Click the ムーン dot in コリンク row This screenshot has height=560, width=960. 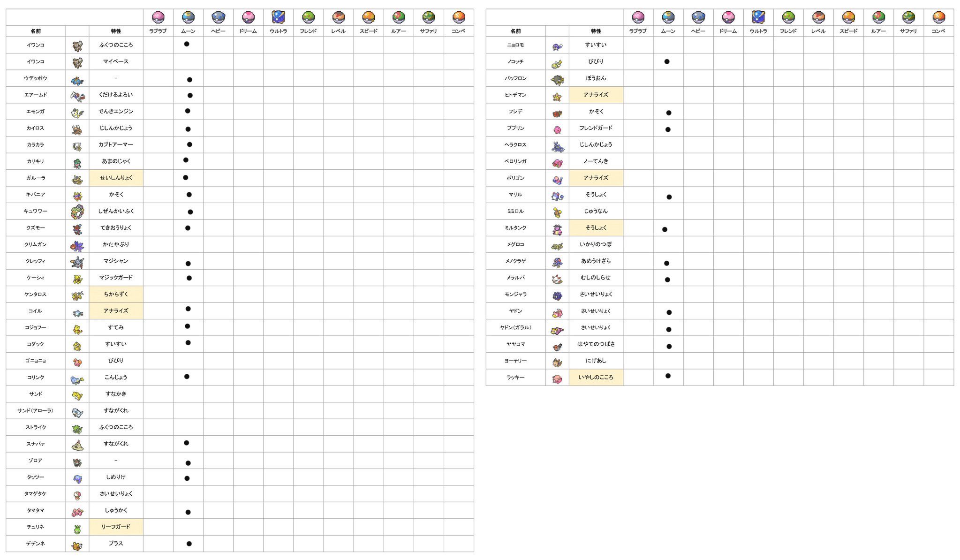pyautogui.click(x=187, y=377)
